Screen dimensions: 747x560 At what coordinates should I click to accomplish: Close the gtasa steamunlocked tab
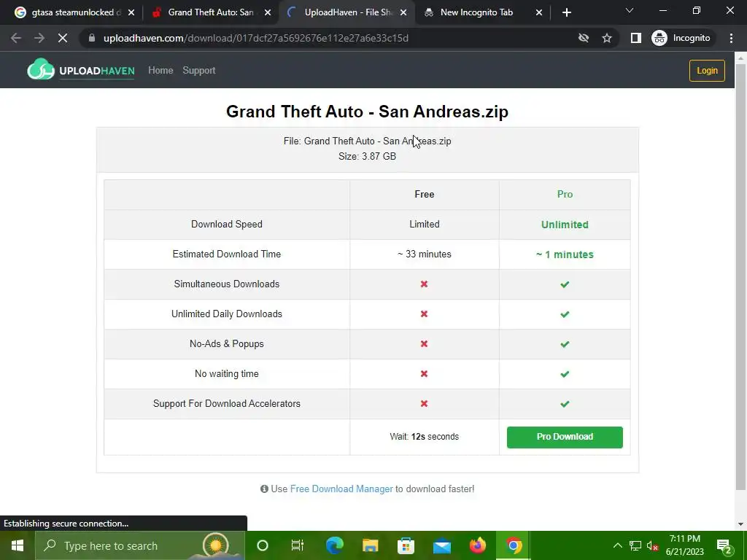[x=131, y=12]
